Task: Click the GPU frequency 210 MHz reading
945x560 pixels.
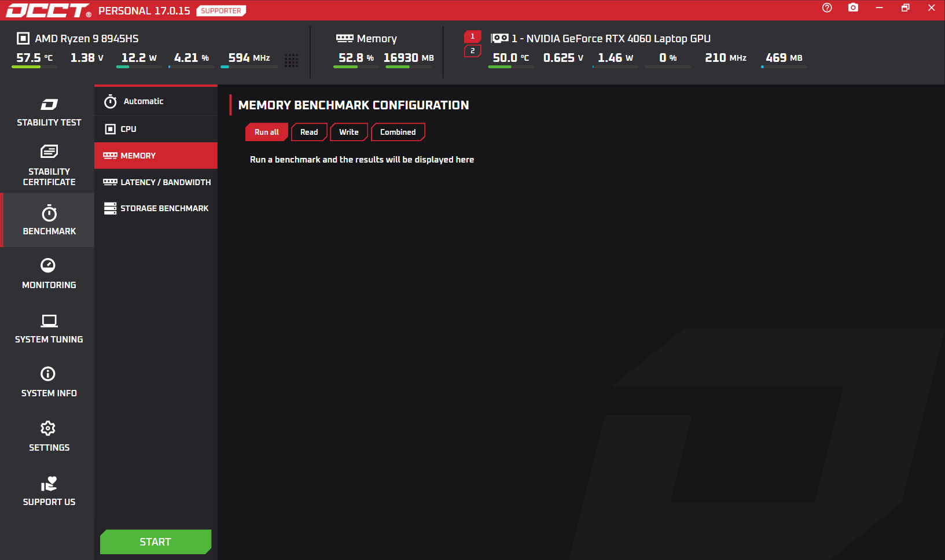Action: tap(726, 58)
